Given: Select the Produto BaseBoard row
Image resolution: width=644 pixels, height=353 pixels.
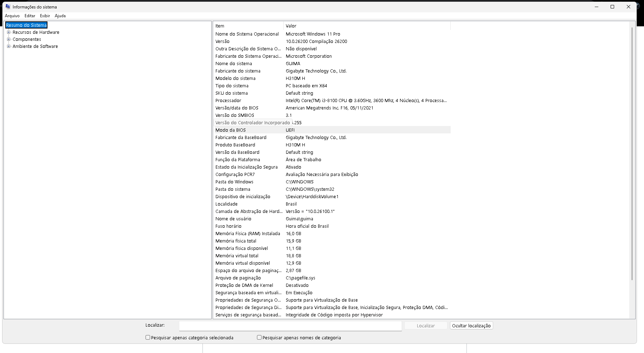Looking at the screenshot, I should (x=332, y=145).
